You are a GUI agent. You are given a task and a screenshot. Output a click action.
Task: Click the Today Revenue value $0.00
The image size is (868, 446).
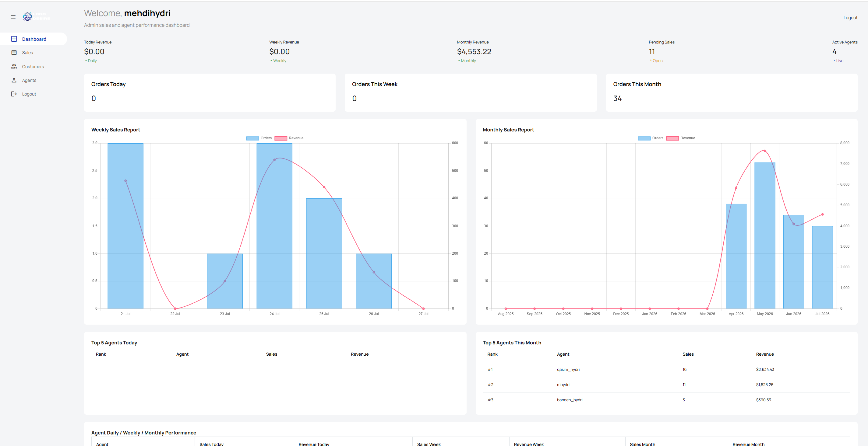94,51
